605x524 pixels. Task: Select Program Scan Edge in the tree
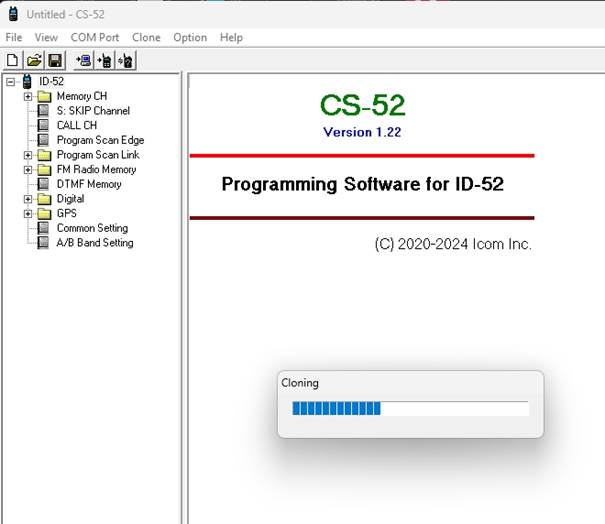coord(100,140)
